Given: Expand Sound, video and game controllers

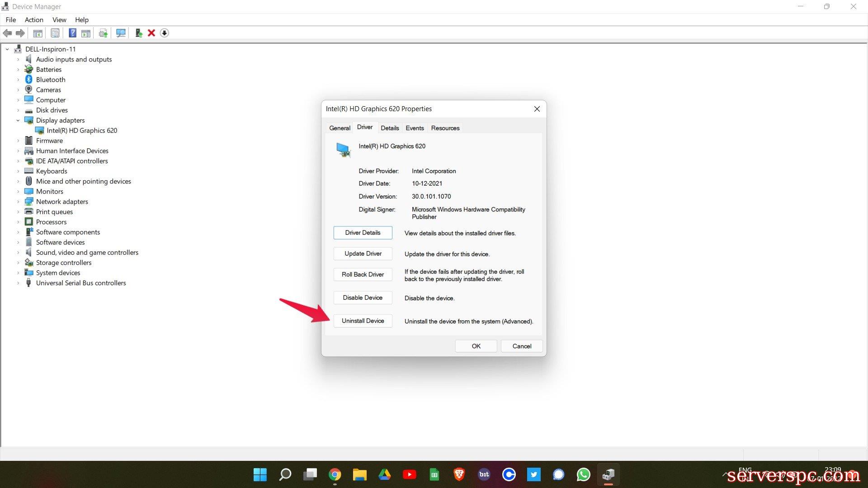Looking at the screenshot, I should pyautogui.click(x=18, y=253).
